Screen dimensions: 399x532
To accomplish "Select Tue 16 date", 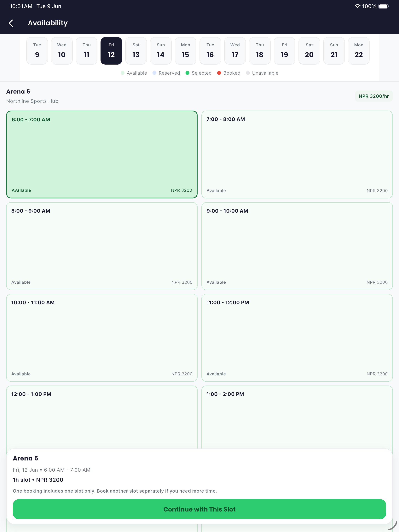I will coord(210,51).
